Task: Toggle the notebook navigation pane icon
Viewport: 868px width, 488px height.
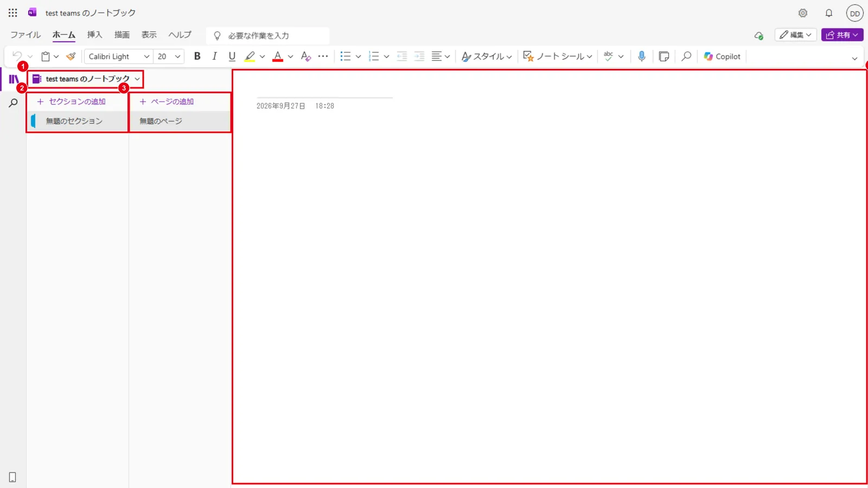Action: click(14, 79)
